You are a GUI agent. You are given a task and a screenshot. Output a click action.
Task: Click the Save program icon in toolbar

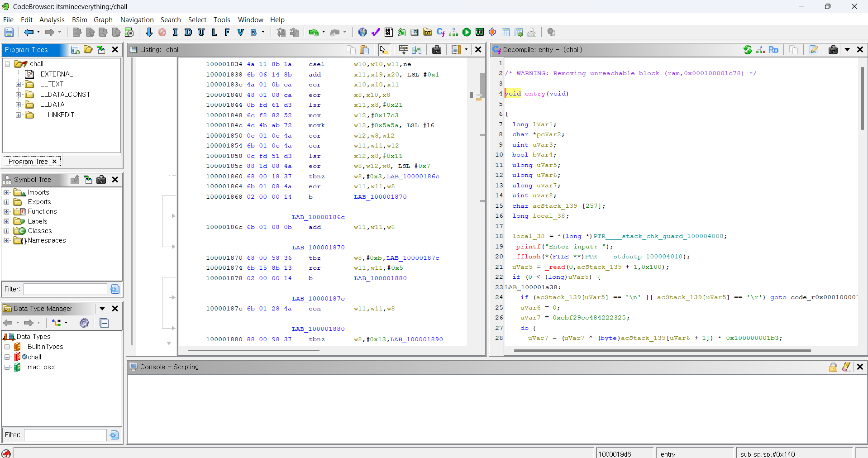9,32
